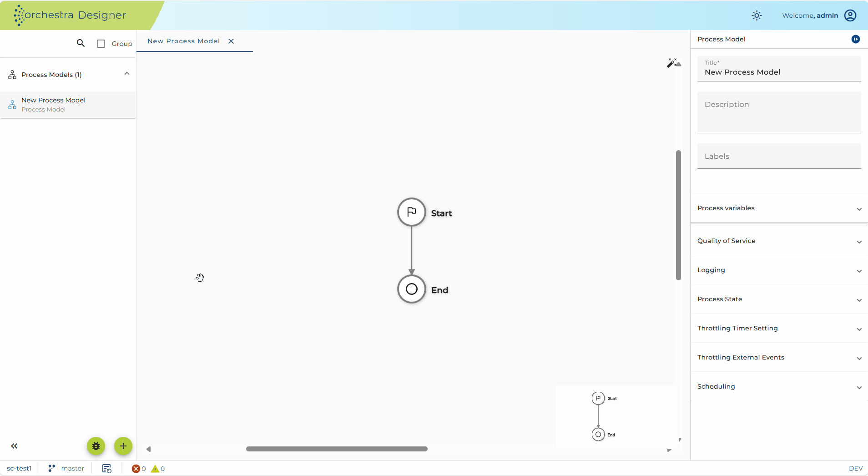
Task: Expand the Process variables section
Action: [779, 208]
